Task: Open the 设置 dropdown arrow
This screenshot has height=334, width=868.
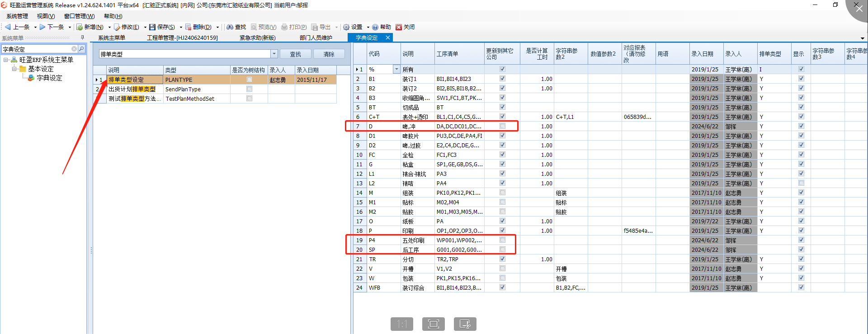Action: pos(368,27)
